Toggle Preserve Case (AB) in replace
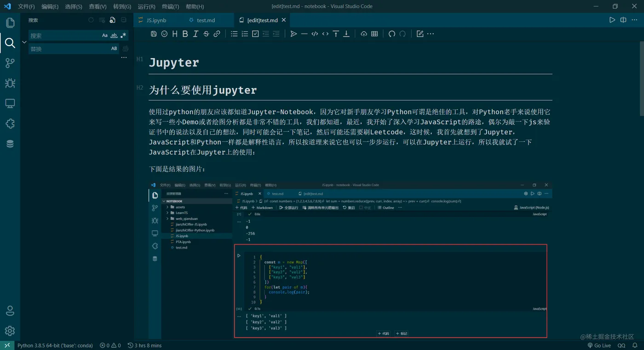 [x=114, y=48]
